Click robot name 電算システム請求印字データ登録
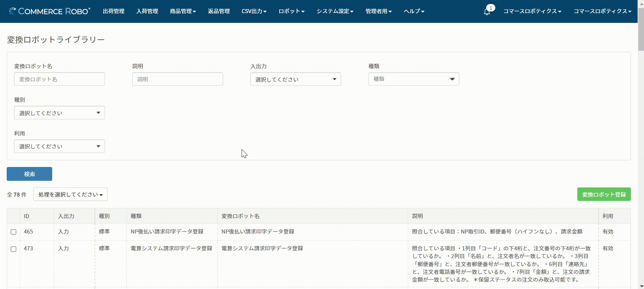This screenshot has width=644, height=289. click(262, 248)
